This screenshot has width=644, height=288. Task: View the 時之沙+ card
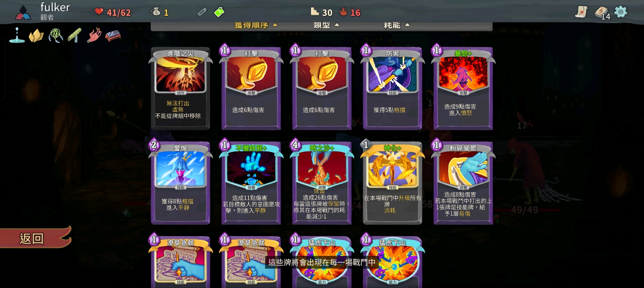click(x=321, y=182)
